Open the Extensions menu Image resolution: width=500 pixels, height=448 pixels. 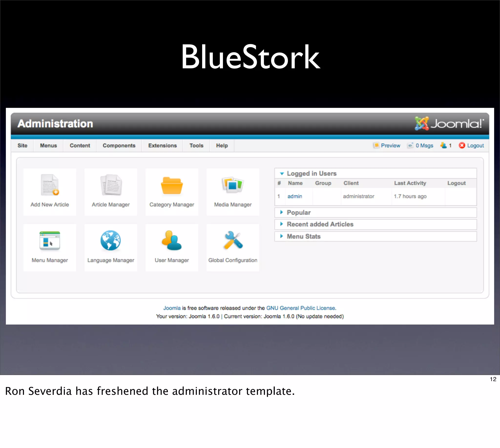[162, 145]
